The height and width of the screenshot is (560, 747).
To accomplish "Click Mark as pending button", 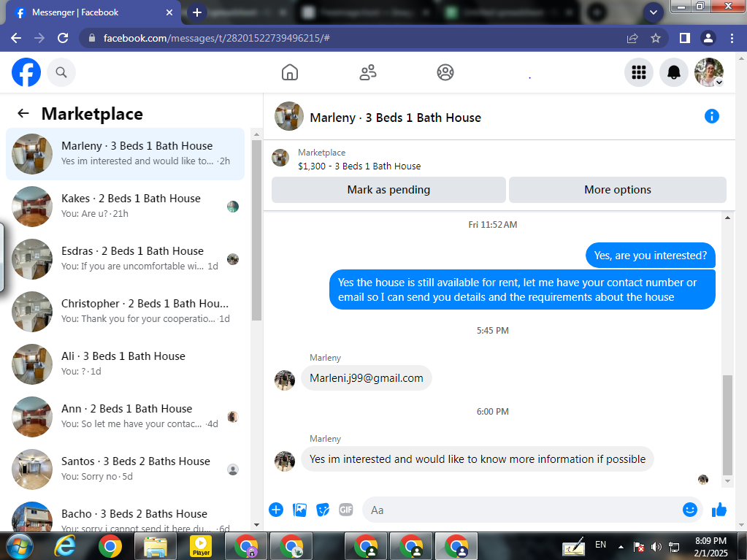I will [388, 190].
